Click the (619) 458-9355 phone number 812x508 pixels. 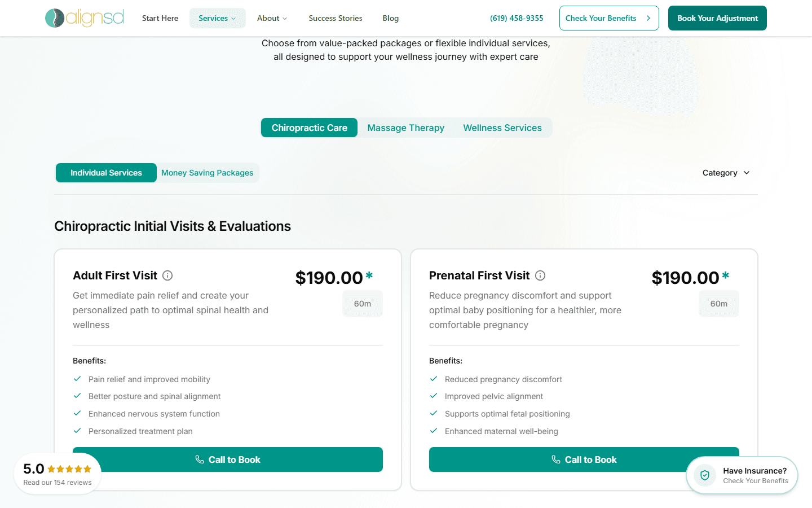517,18
